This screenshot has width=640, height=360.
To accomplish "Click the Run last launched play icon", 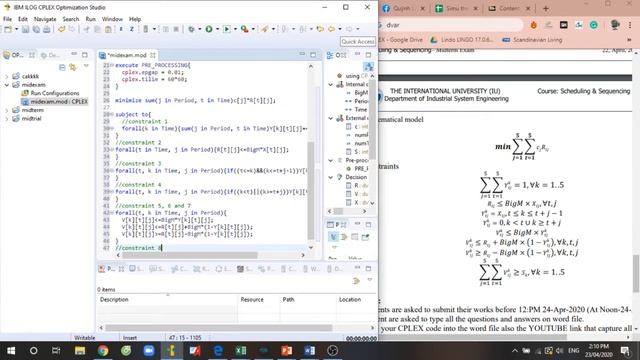I will pyautogui.click(x=227, y=29).
